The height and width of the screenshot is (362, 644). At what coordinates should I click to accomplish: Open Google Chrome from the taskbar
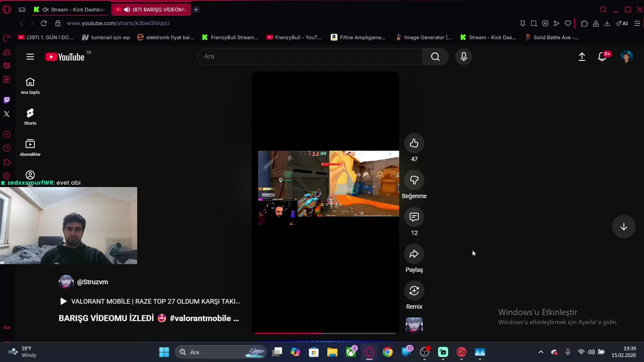[387, 352]
